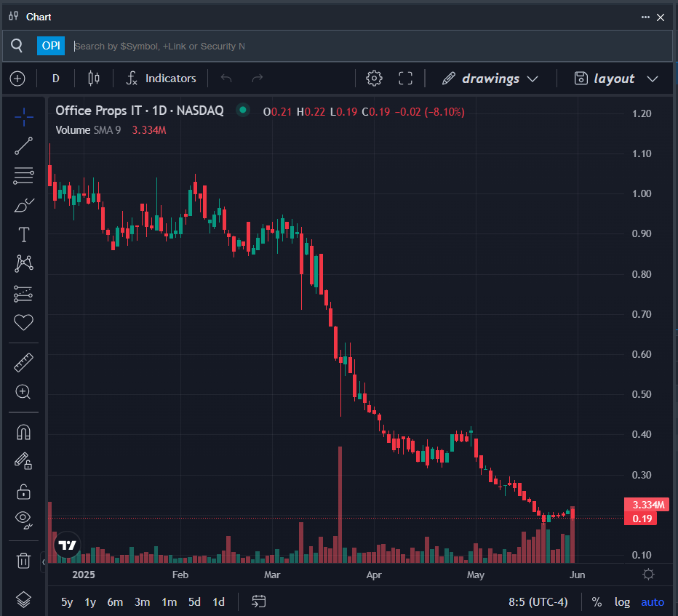Image resolution: width=678 pixels, height=616 pixels.
Task: Toggle auto scale mode
Action: coord(653,601)
